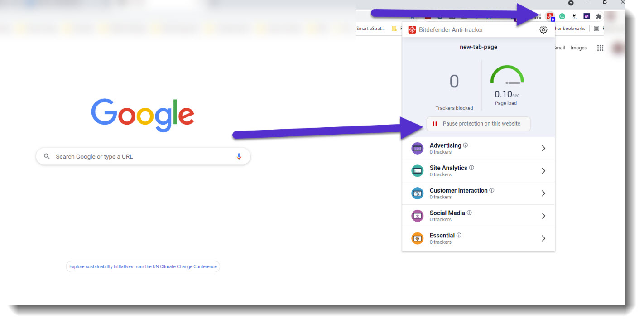Open Bitdefender Anti-tracker settings gear
The height and width of the screenshot is (324, 644).
(543, 29)
